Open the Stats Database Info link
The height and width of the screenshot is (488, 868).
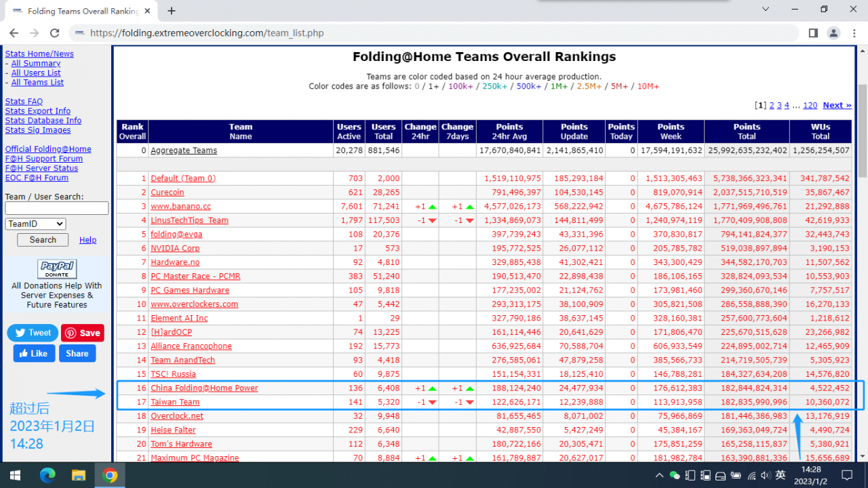point(43,121)
